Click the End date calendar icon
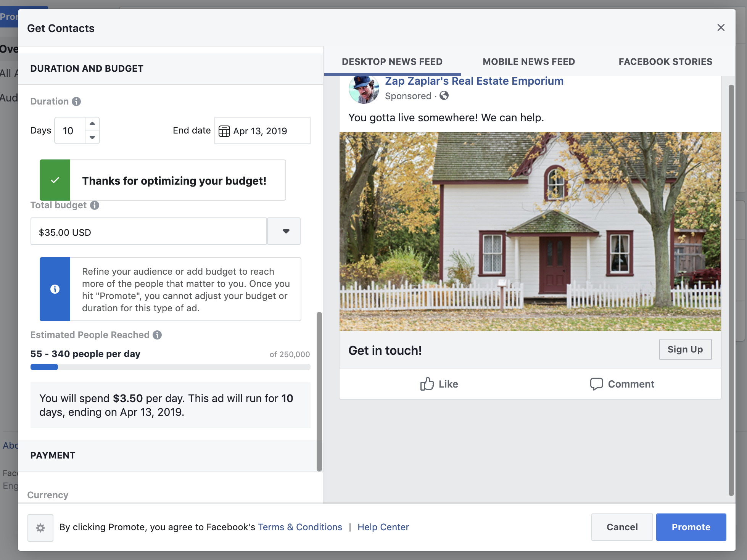The image size is (747, 560). (x=224, y=131)
